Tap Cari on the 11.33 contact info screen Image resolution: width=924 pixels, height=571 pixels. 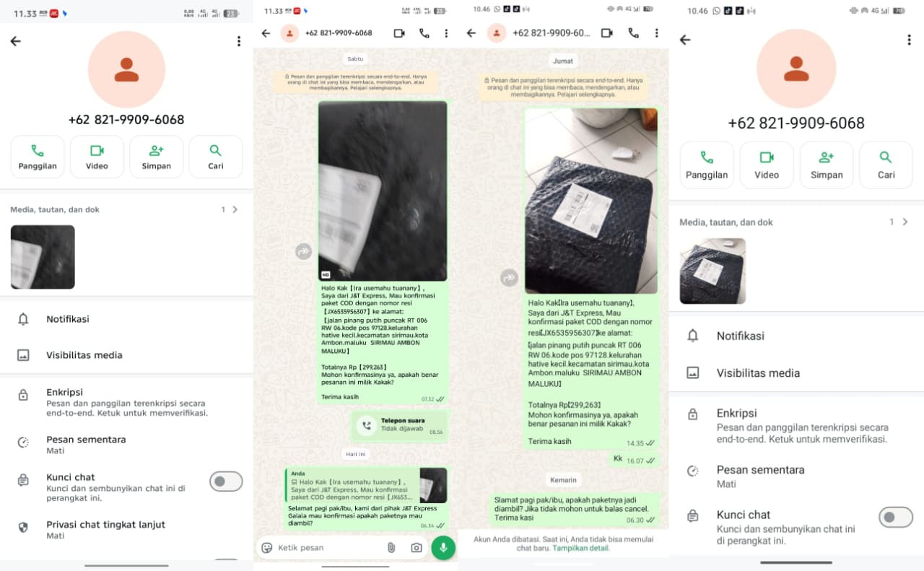pos(216,157)
